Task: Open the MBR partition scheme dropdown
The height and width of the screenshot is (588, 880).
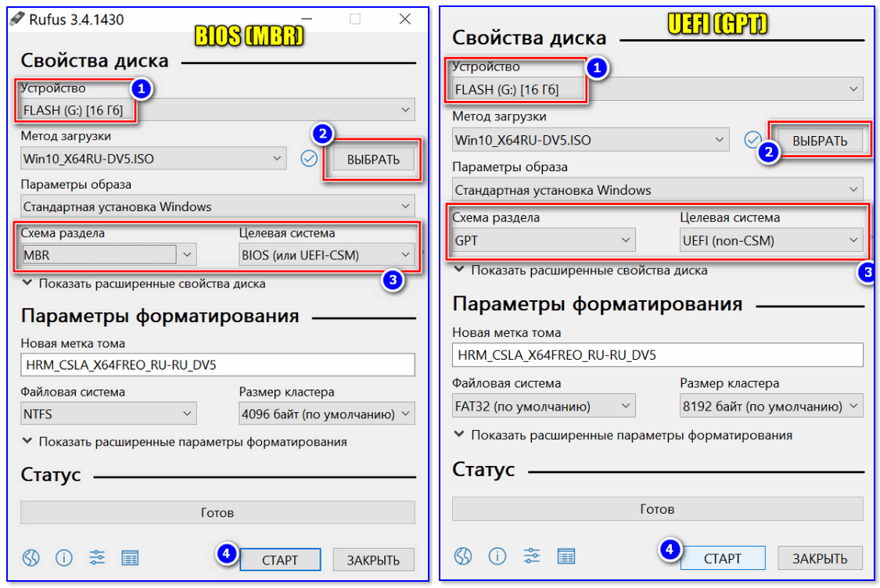Action: tap(108, 255)
